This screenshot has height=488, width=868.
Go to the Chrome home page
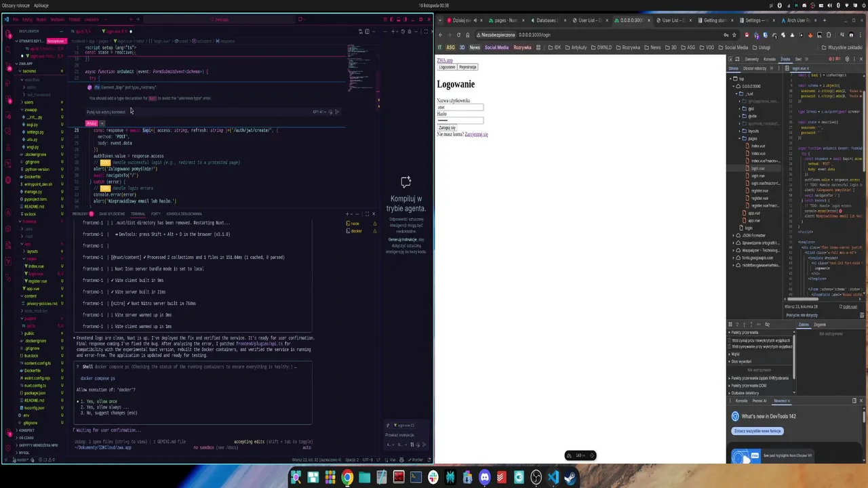coord(467,35)
